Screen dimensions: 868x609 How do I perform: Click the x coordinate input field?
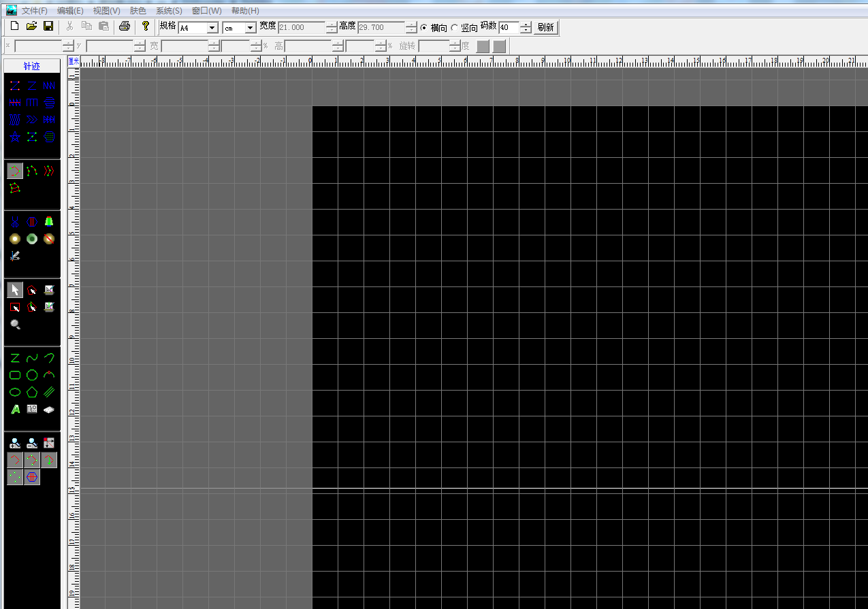pyautogui.click(x=38, y=46)
